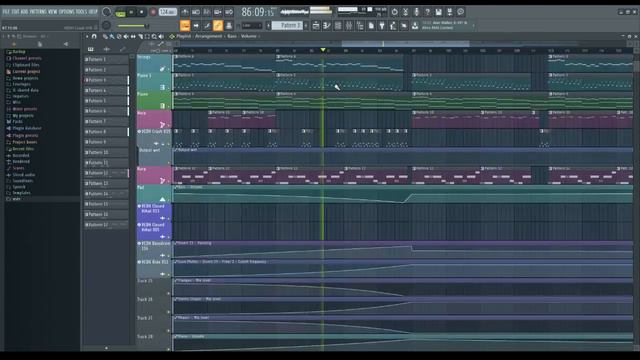Viewport: 640px width, 360px height.
Task: Open the Playlist window icon
Action: click(316, 26)
